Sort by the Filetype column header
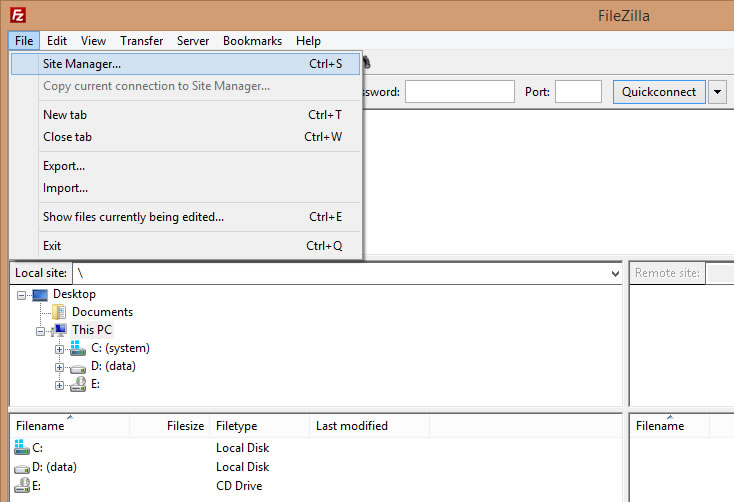The image size is (734, 502). [x=237, y=426]
